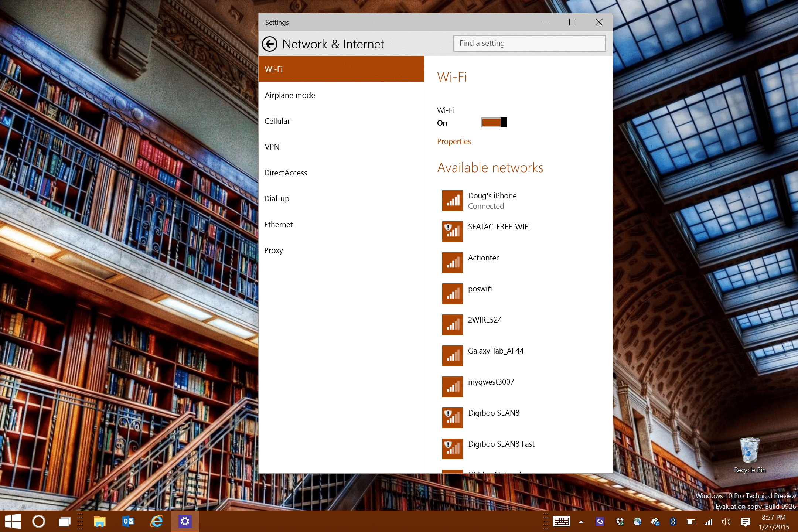The image size is (798, 532).
Task: Open the Recycle Bin on the desktop
Action: click(750, 455)
